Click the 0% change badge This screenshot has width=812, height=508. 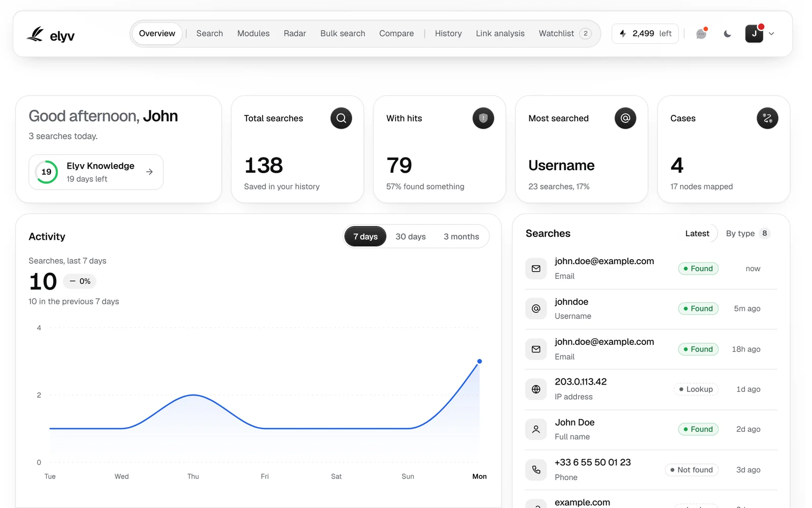point(80,281)
